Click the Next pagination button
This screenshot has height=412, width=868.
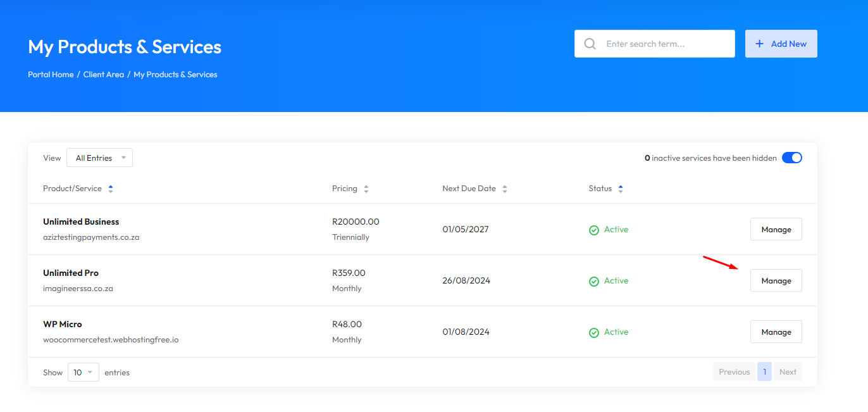pyautogui.click(x=788, y=371)
